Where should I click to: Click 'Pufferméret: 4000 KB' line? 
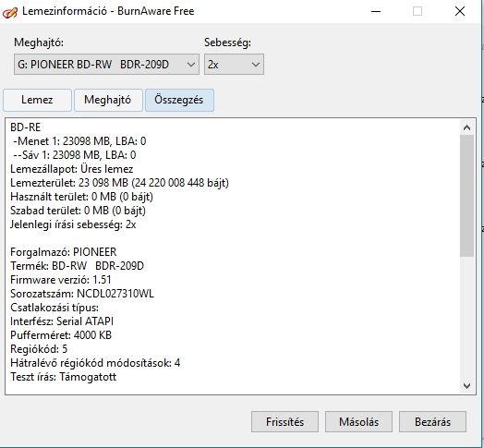pyautogui.click(x=61, y=335)
